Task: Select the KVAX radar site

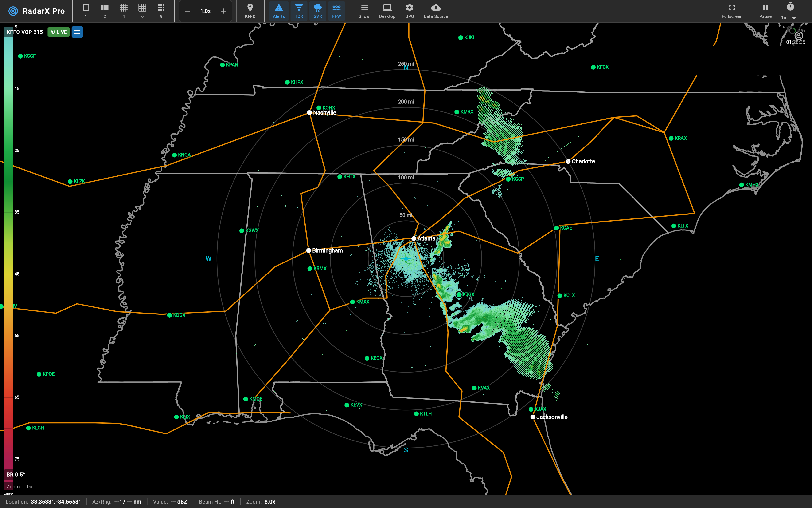Action: pyautogui.click(x=474, y=388)
